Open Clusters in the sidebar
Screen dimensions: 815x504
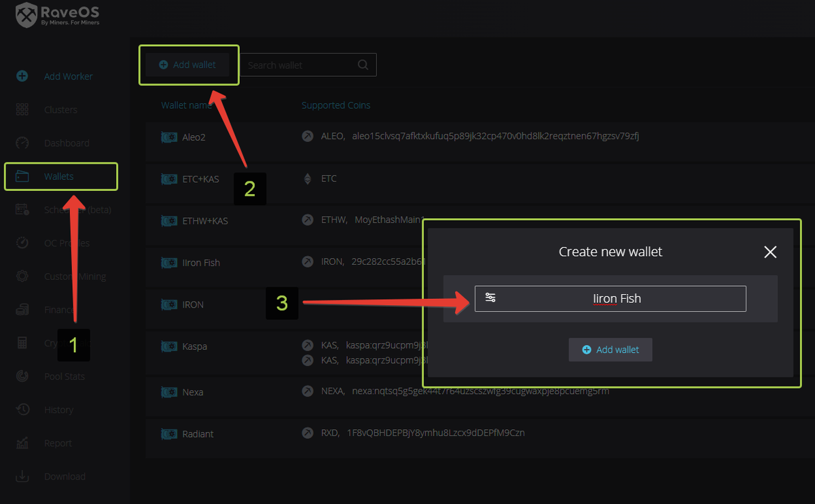click(60, 109)
